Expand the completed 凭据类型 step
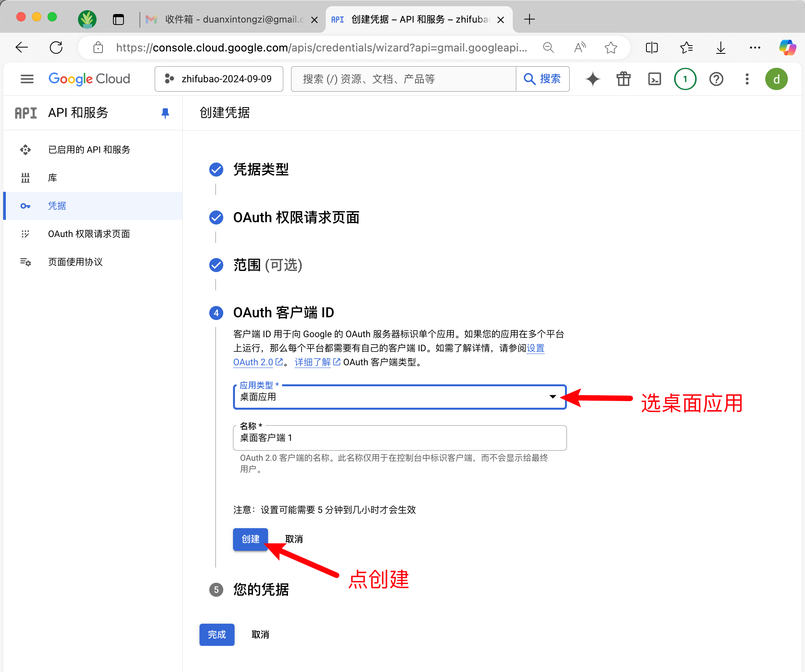 coord(261,170)
